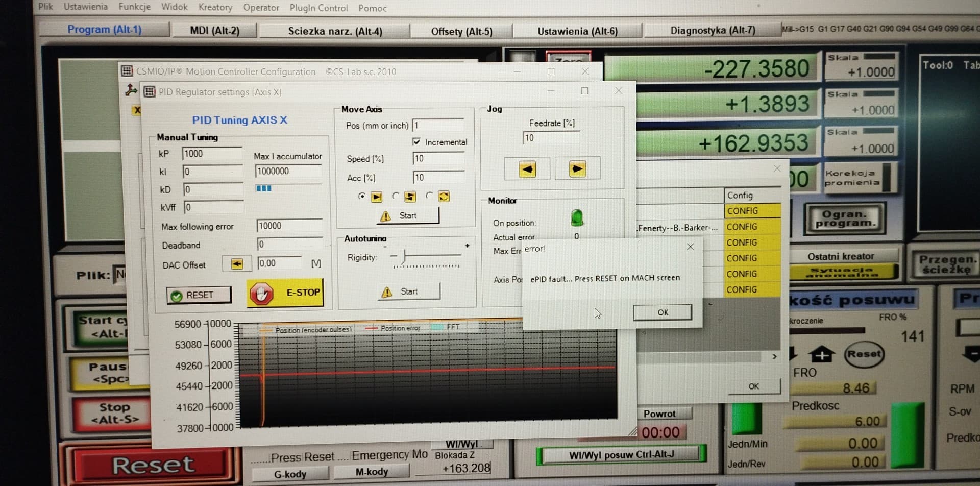Select the continuous loop move mode radio button
The width and height of the screenshot is (980, 486).
tap(429, 196)
